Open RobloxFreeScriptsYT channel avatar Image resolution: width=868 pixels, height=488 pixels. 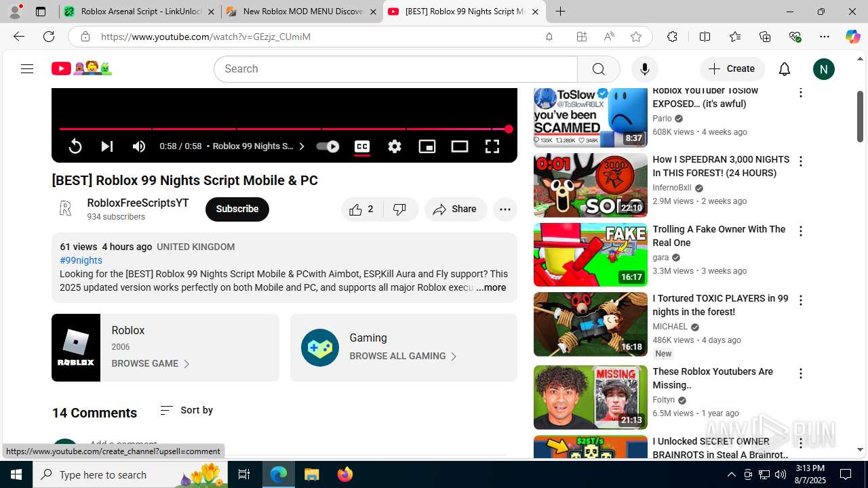point(65,209)
